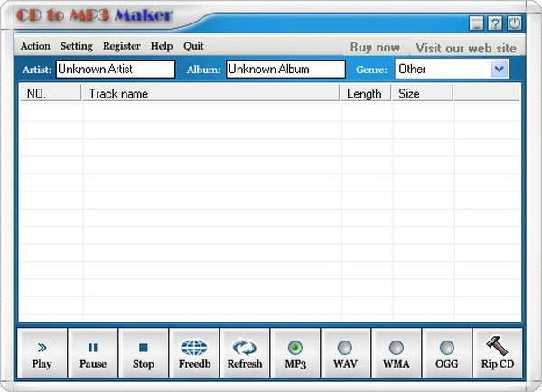Click the Play button icon
Screen dimensions: 542x392
(x=42, y=348)
